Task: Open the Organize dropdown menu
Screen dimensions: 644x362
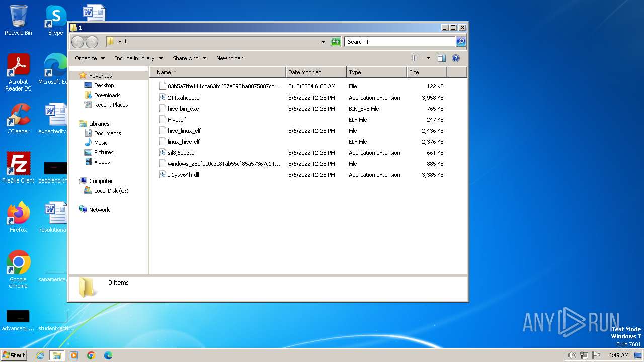Action: pos(90,58)
